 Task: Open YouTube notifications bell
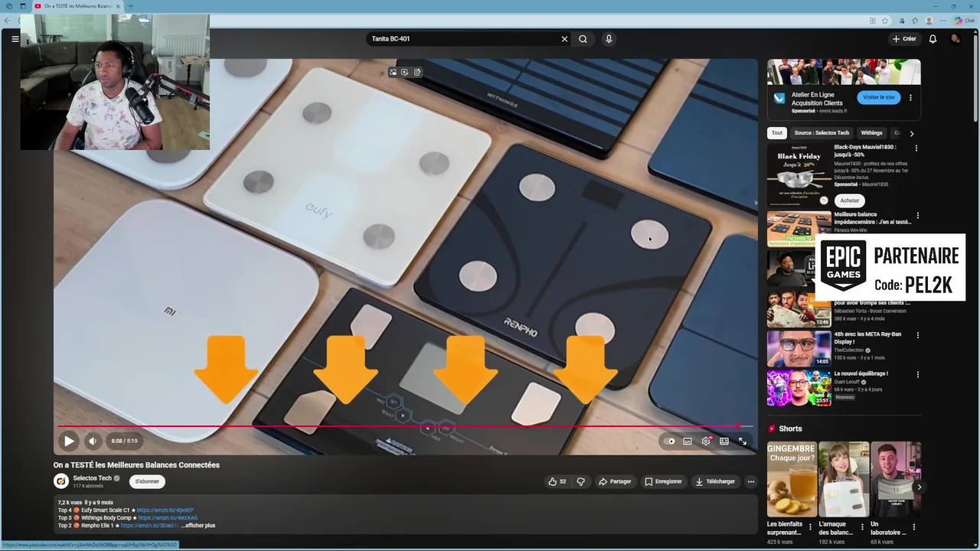(933, 39)
